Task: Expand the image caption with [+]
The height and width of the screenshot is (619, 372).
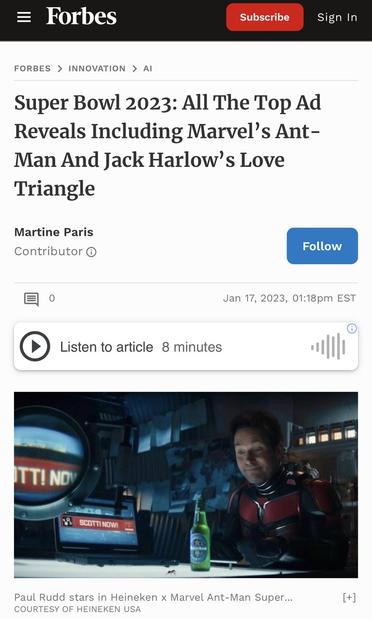Action: [x=349, y=597]
